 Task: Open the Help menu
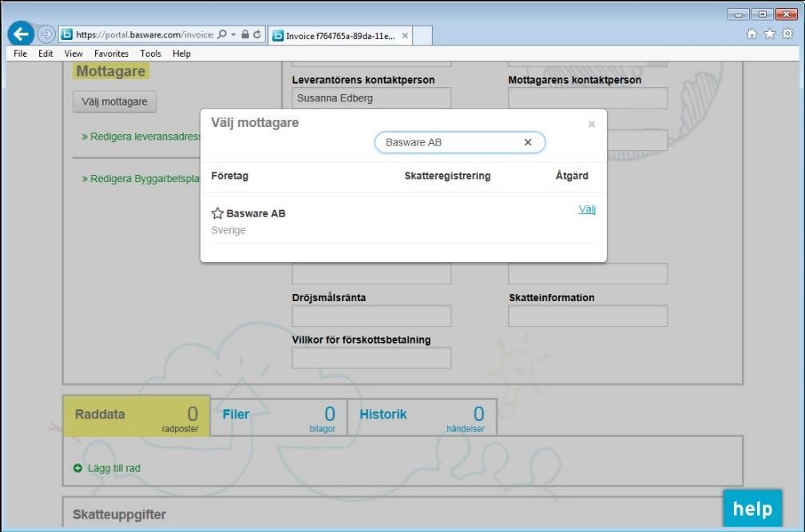pyautogui.click(x=182, y=54)
